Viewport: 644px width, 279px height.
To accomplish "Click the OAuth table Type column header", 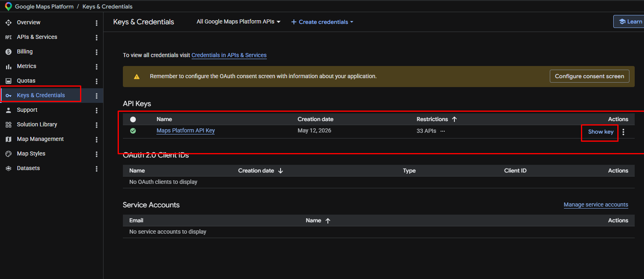I will [x=409, y=171].
